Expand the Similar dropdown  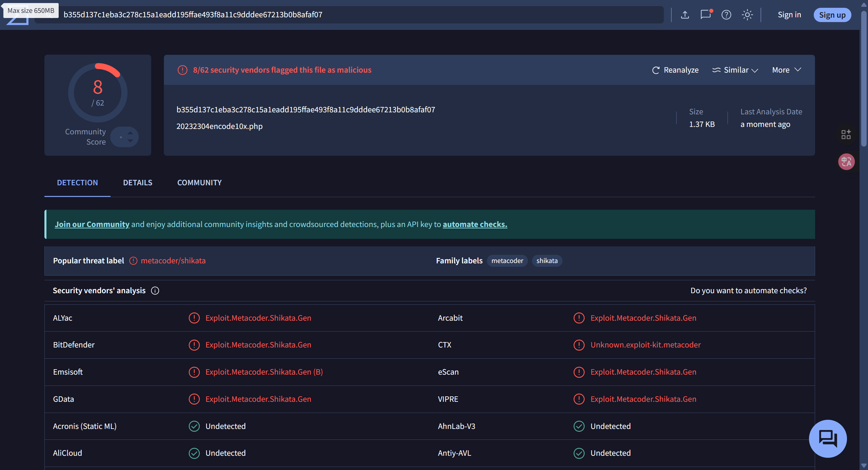[735, 70]
